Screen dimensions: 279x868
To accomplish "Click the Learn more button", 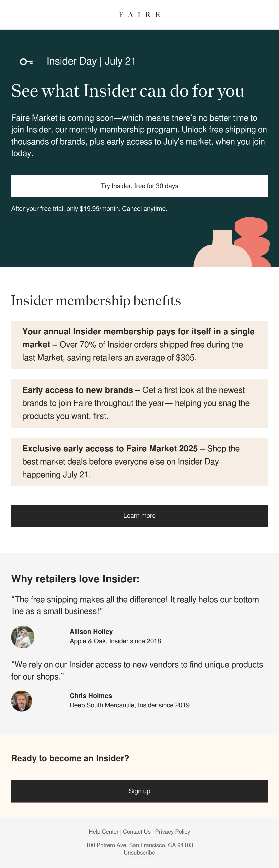I will (x=139, y=516).
